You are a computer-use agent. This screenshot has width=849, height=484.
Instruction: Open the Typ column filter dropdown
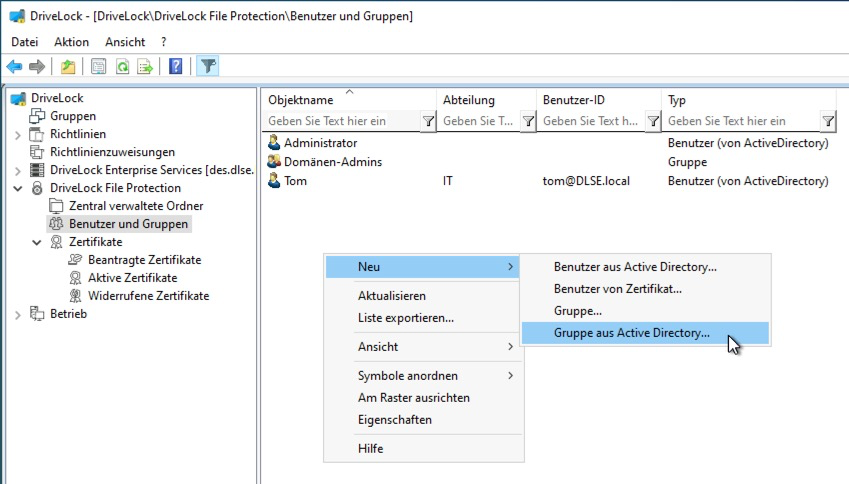[x=828, y=121]
